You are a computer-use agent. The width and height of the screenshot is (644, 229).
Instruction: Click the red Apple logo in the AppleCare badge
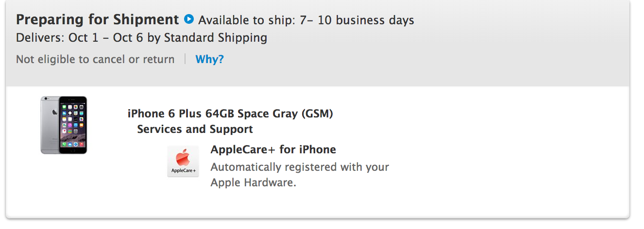coord(183,157)
